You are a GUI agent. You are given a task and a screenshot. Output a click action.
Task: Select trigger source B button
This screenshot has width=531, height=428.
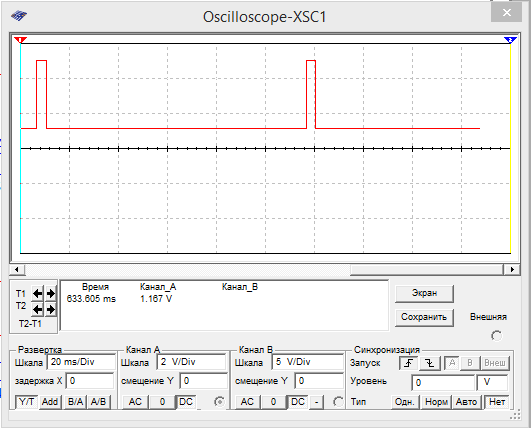click(470, 363)
